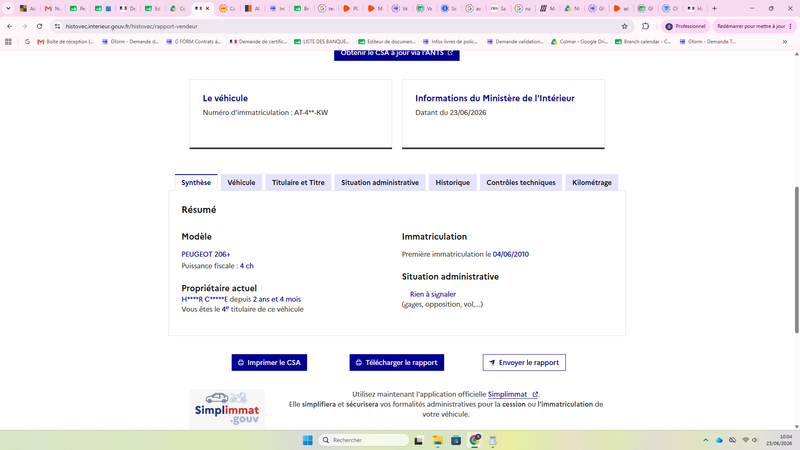800x450 pixels.
Task: Open the Situation administrative tab
Action: click(x=380, y=183)
